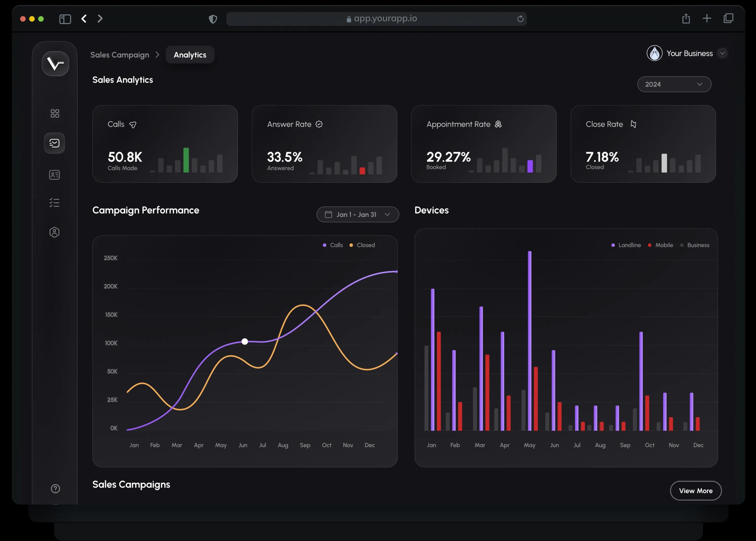Click the green bar in Calls mini chart
This screenshot has height=541, width=756.
pos(186,160)
